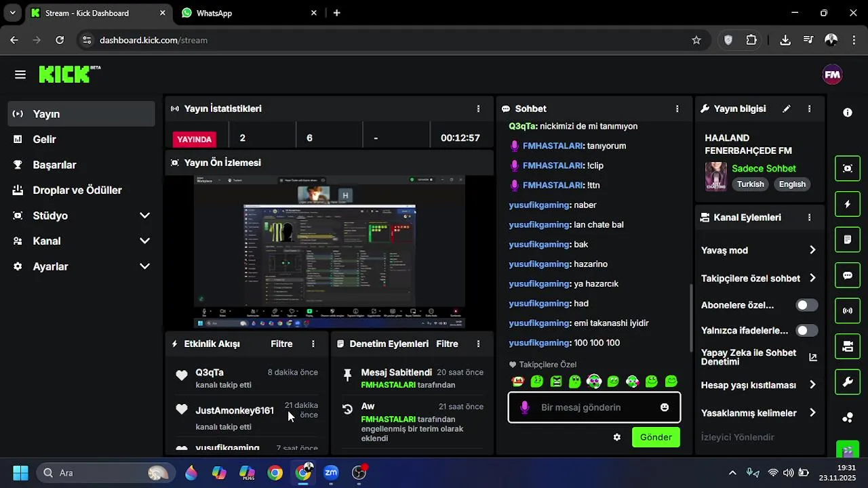This screenshot has height=488, width=868.
Task: Open Denetim Eylemleri three-dot menu
Action: pyautogui.click(x=478, y=344)
